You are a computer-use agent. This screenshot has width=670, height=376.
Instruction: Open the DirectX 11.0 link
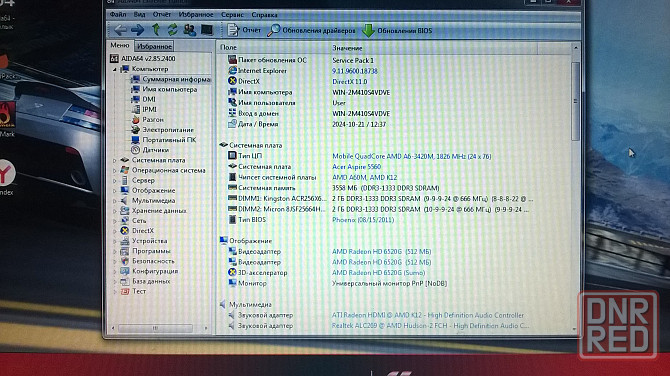point(350,82)
